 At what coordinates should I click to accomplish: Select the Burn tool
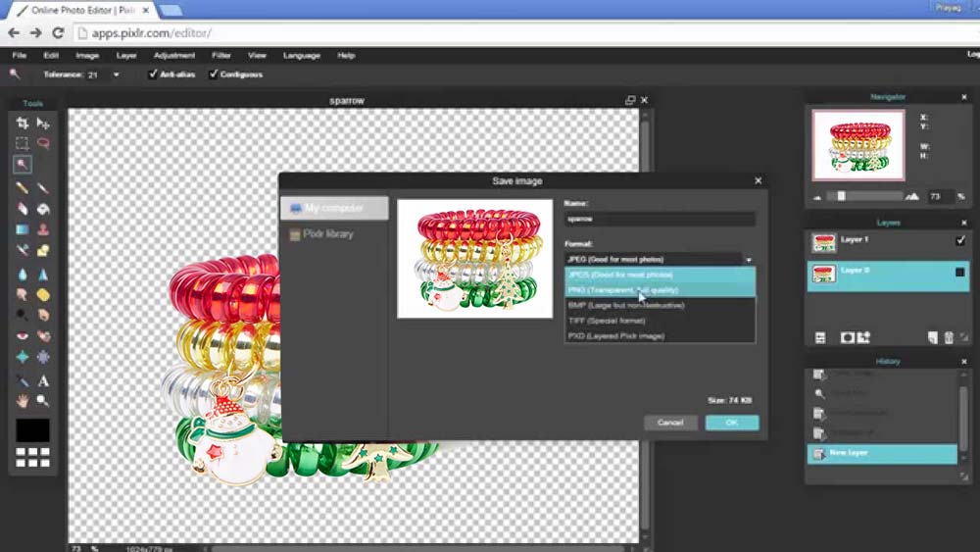pos(43,315)
